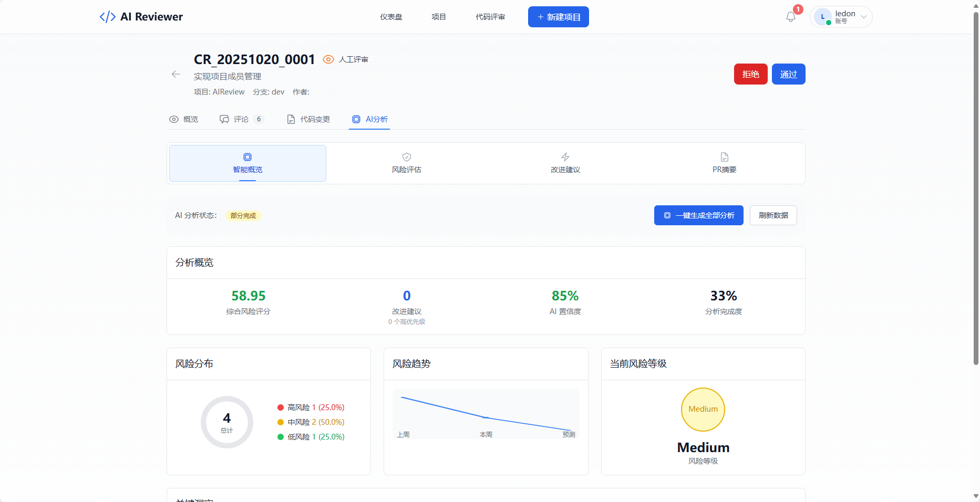Viewport: 980px width, 502px height.
Task: Click the scrollbar down arrow
Action: click(976, 496)
